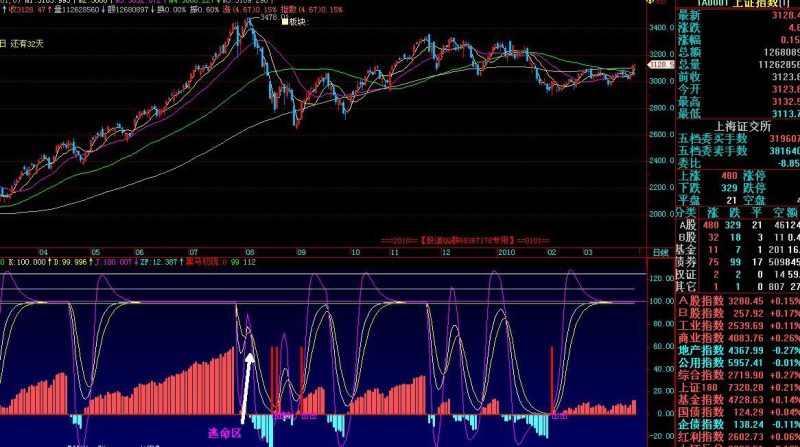Image resolution: width=800 pixels, height=447 pixels.
Task: Click the 今开 row label
Action: tap(689, 89)
